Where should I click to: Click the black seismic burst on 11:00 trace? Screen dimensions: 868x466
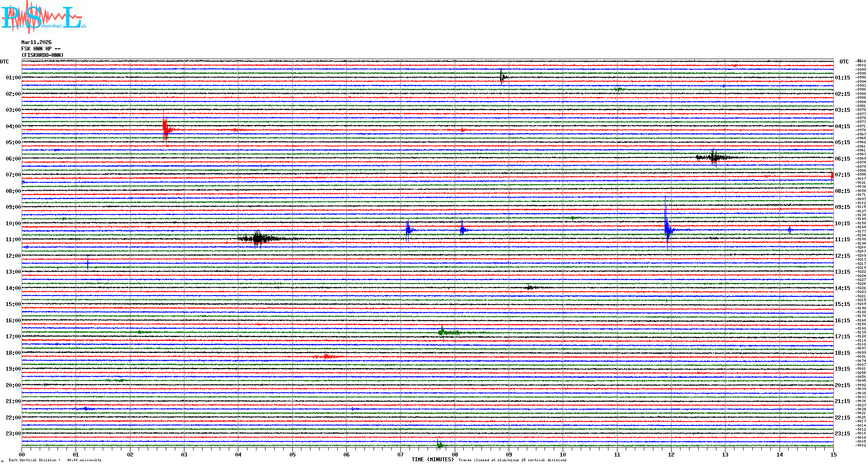point(258,238)
